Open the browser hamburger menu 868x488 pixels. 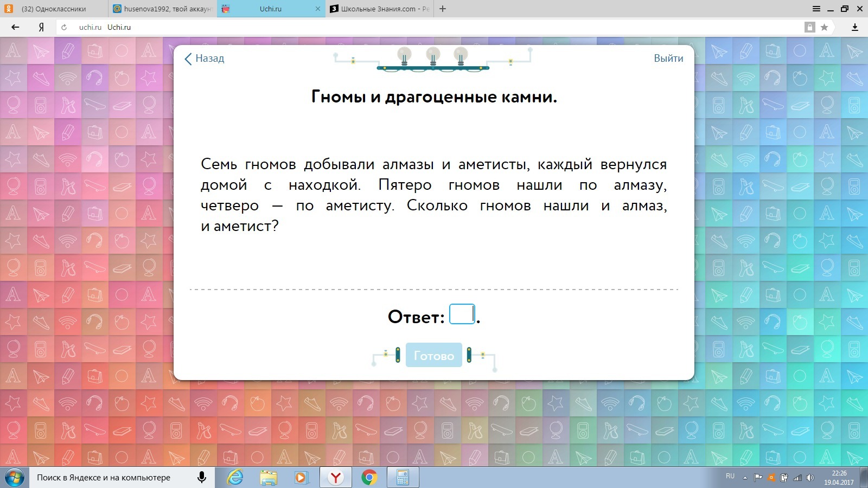[x=816, y=9]
